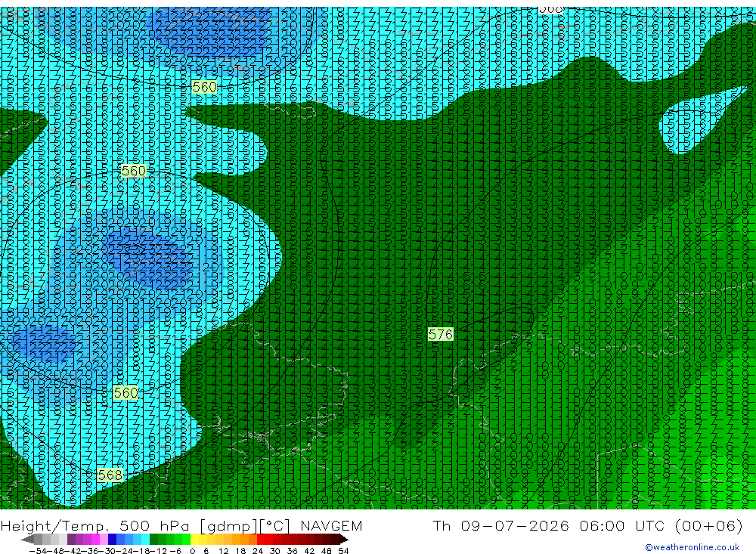Click the '42' value on the temperature scale

coord(309,551)
